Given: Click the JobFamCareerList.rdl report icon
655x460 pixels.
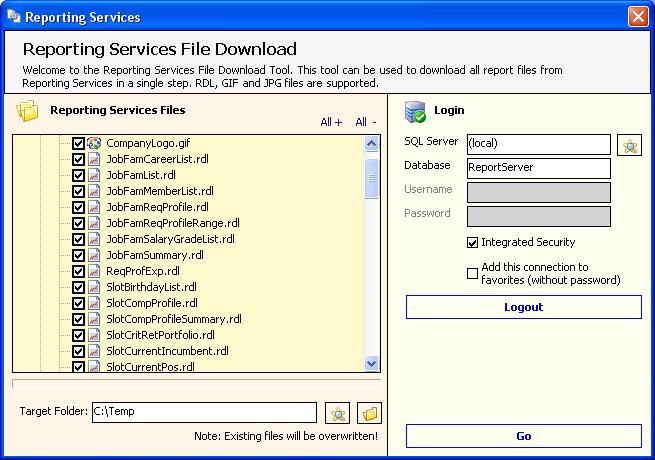Looking at the screenshot, I should tap(94, 159).
